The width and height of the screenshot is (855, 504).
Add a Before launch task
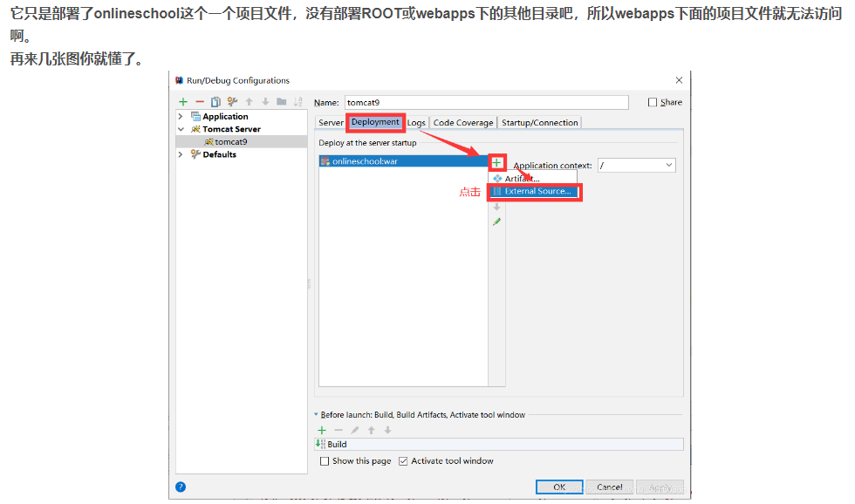[322, 430]
